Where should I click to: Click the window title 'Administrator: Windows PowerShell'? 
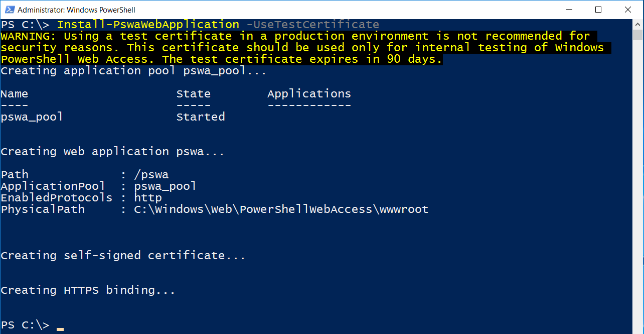tap(76, 10)
